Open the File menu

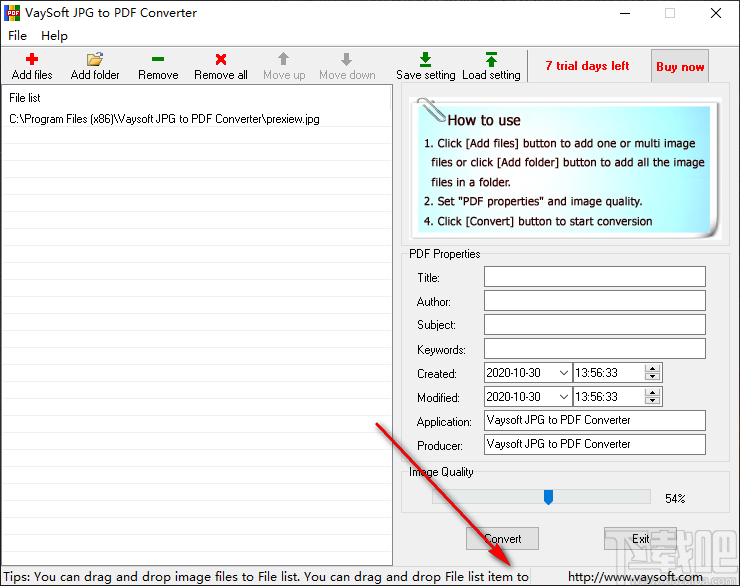coord(17,36)
